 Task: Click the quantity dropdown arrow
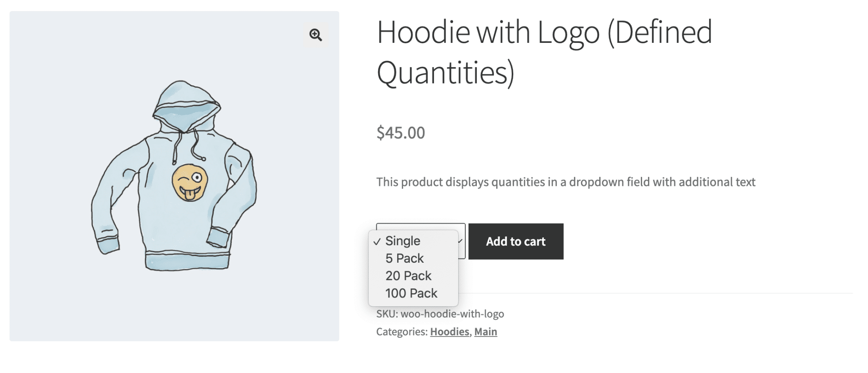[x=461, y=241]
